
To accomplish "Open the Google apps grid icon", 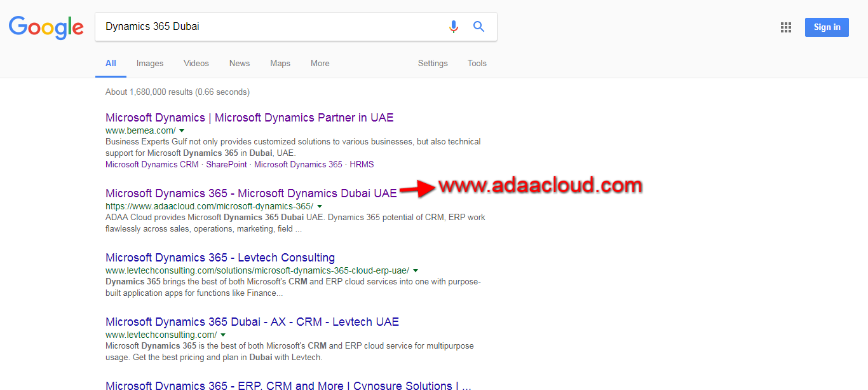I will (786, 27).
